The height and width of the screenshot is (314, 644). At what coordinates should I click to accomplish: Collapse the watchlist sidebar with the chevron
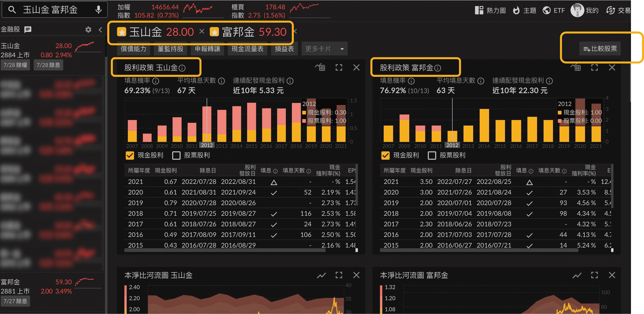click(x=100, y=30)
